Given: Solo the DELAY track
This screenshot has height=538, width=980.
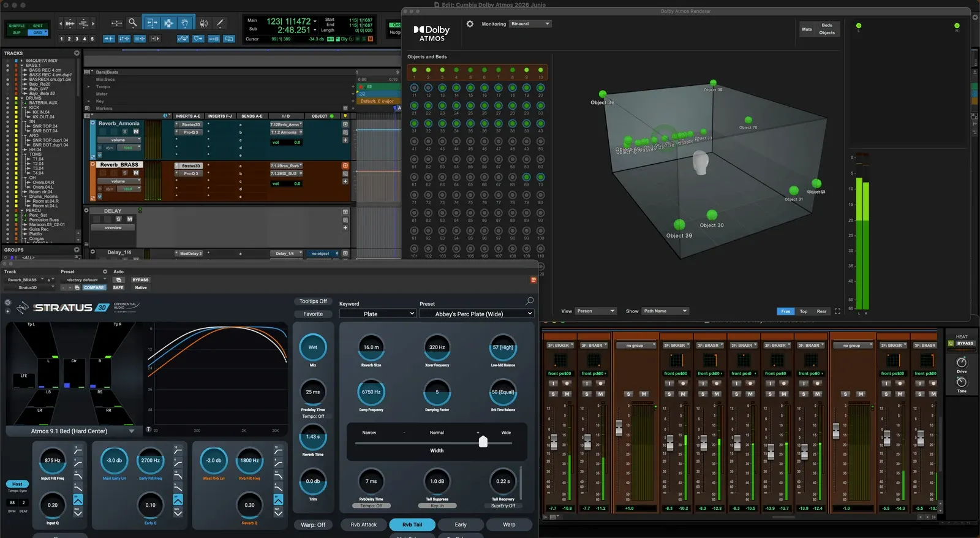Looking at the screenshot, I should [x=119, y=219].
